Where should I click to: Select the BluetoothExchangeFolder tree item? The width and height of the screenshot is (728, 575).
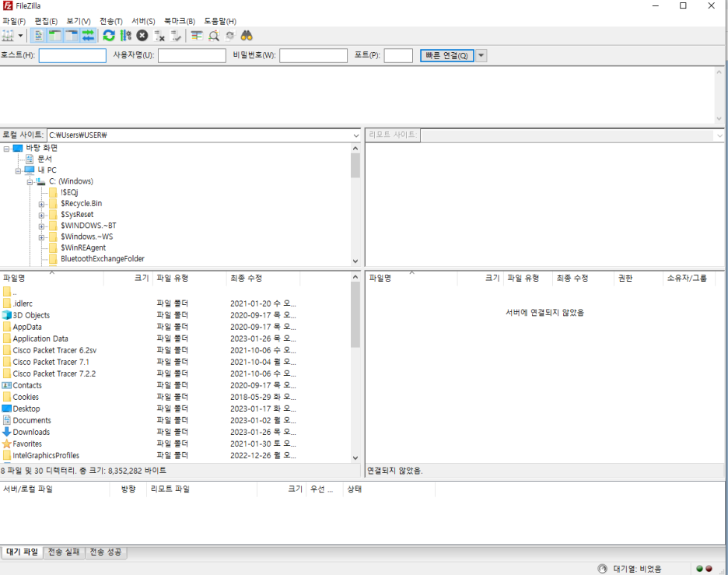(103, 258)
